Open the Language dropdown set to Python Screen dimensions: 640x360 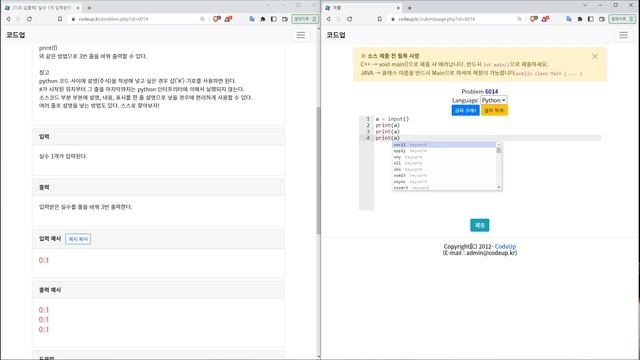click(x=493, y=100)
